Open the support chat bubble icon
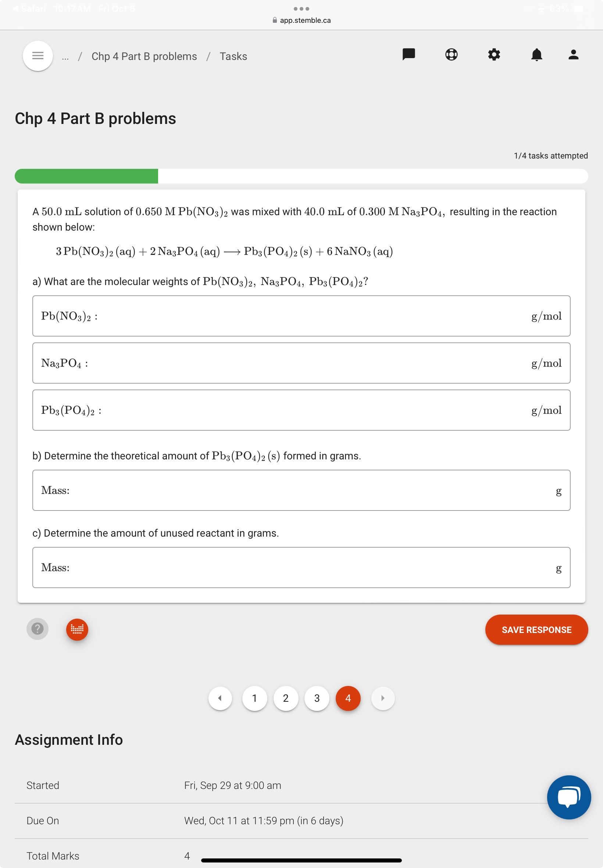The image size is (603, 868). tap(568, 797)
